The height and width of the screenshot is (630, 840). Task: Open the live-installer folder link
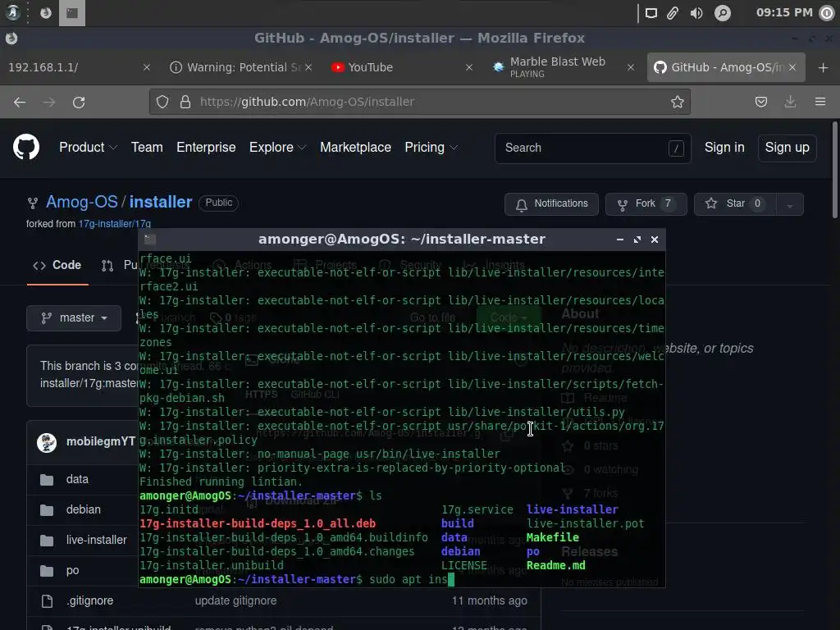pos(97,540)
